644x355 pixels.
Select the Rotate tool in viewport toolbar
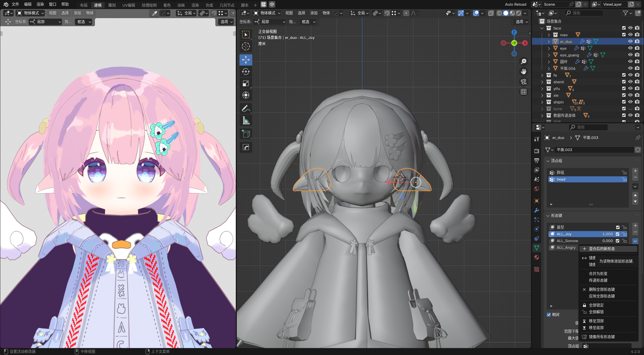(246, 72)
